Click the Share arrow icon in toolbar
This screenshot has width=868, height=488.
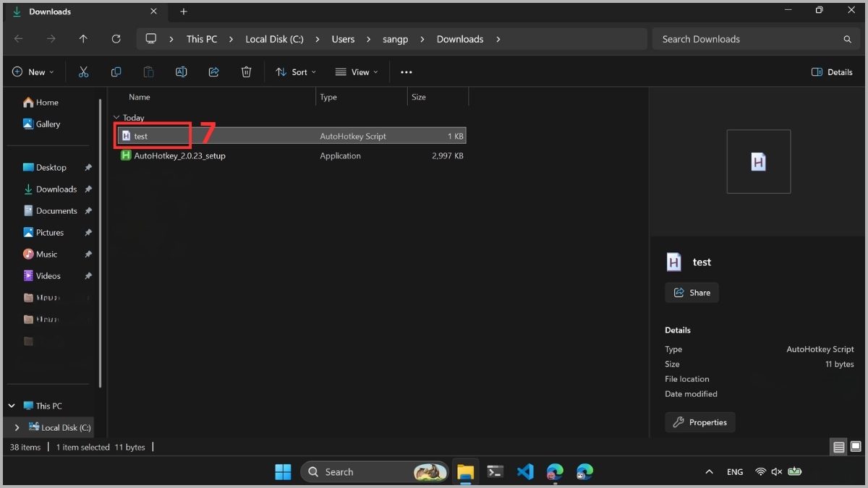pyautogui.click(x=213, y=72)
